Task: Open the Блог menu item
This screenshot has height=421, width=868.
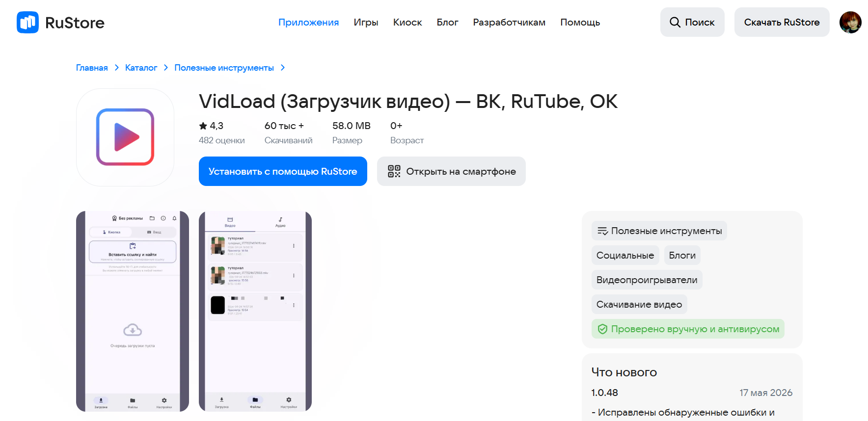Action: (447, 22)
